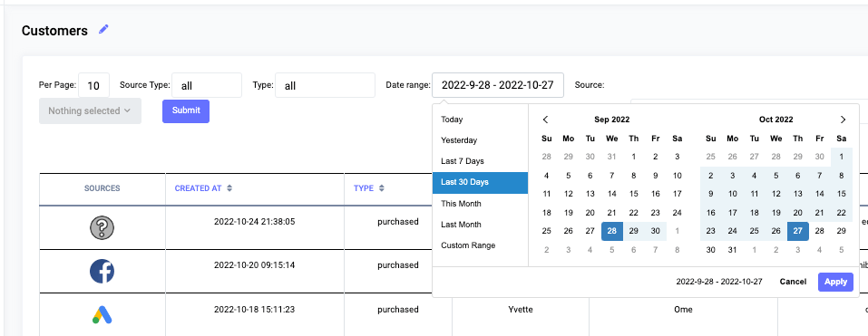Viewport: 868px width, 336px height.
Task: Click the pencil edit icon beside Customers
Action: coord(103,29)
